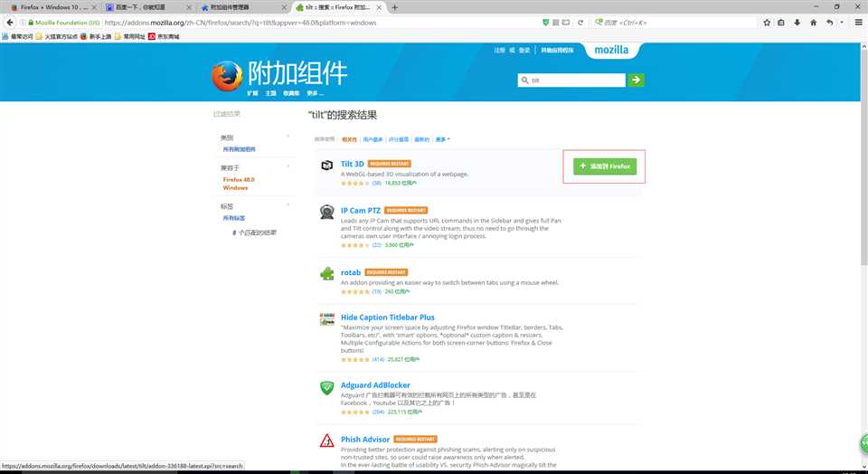Bookmark this page with the star icon
Viewport: 868px width, 474px height.
[767, 23]
